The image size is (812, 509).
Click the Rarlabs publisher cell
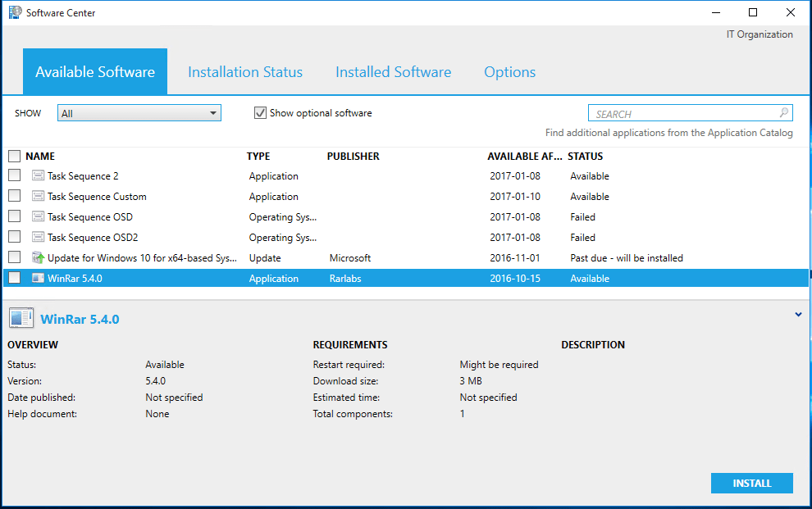tap(345, 279)
